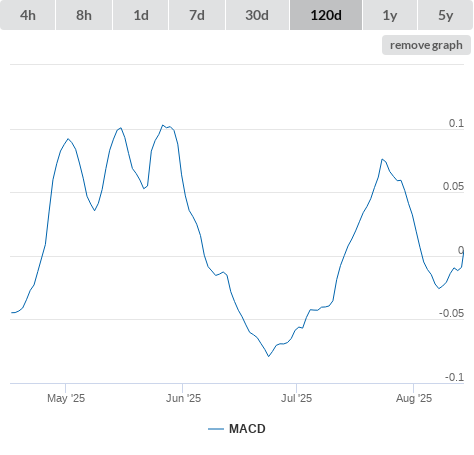The height and width of the screenshot is (455, 474).
Task: Open the 7d time range view
Action: pos(197,15)
